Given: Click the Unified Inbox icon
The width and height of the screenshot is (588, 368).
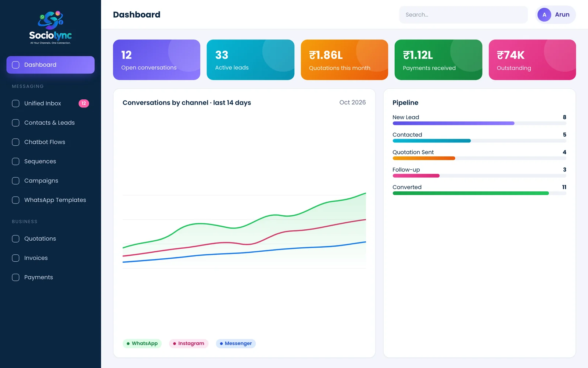Looking at the screenshot, I should pos(16,103).
